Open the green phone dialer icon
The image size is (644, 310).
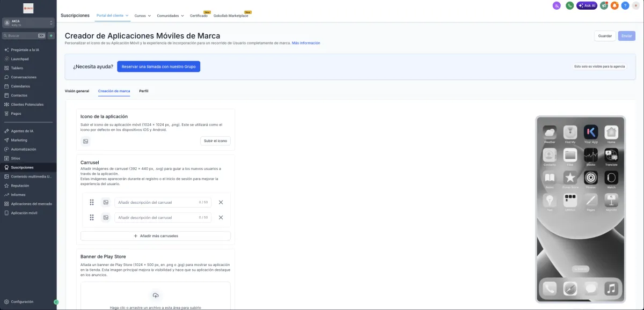pyautogui.click(x=569, y=5)
